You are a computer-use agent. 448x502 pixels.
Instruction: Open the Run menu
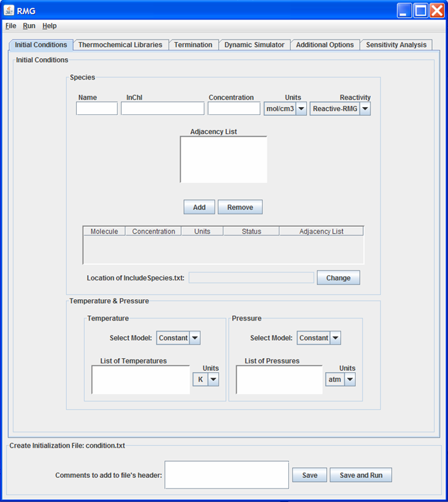click(x=29, y=25)
